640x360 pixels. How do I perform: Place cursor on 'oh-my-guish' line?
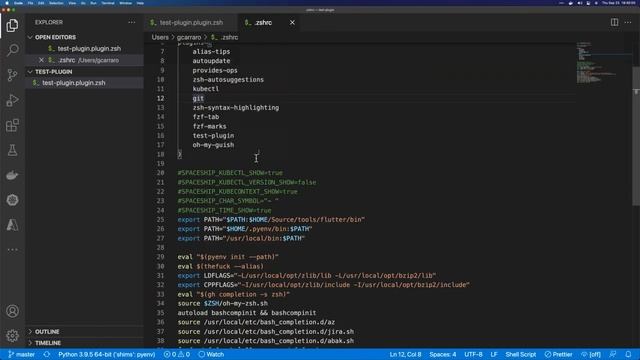coord(213,145)
